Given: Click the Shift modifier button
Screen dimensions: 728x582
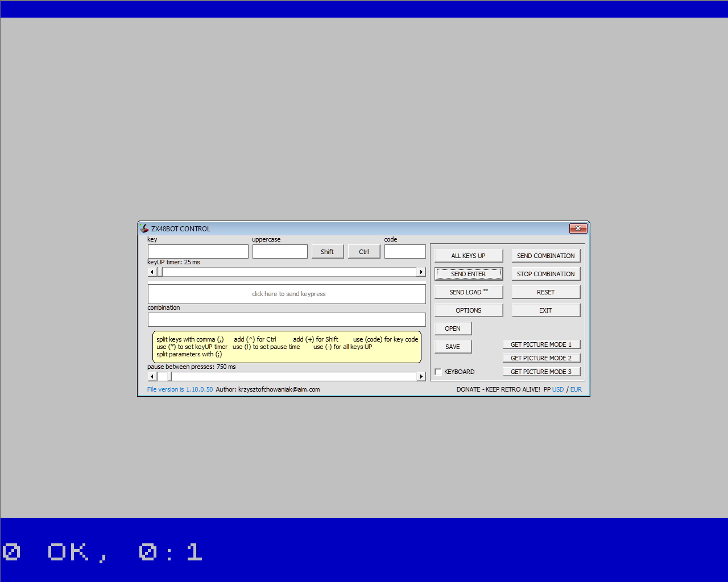Looking at the screenshot, I should (x=328, y=251).
